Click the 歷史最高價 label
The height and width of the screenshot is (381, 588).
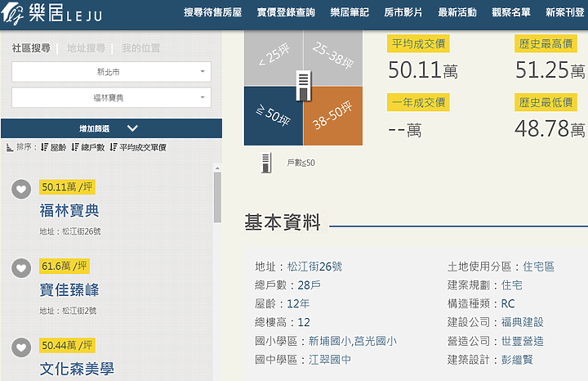(546, 44)
